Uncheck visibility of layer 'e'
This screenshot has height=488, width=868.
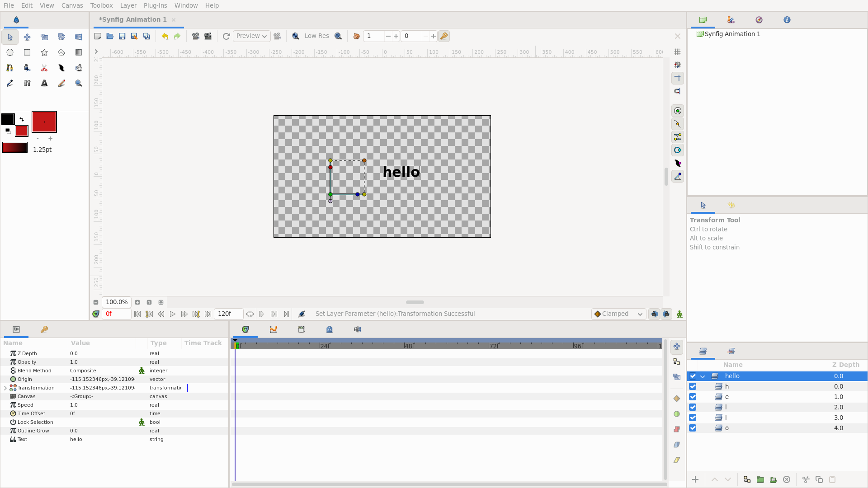[693, 397]
